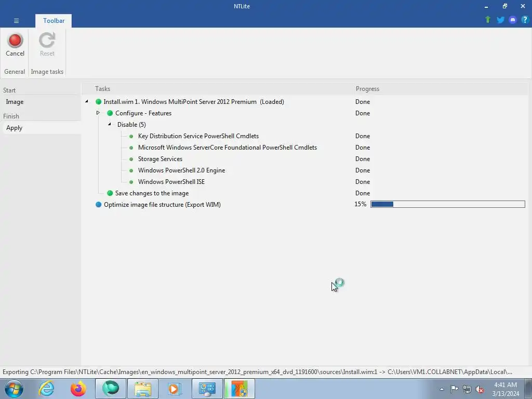Show hidden tray icons arrow
The height and width of the screenshot is (399, 532).
pos(442,389)
